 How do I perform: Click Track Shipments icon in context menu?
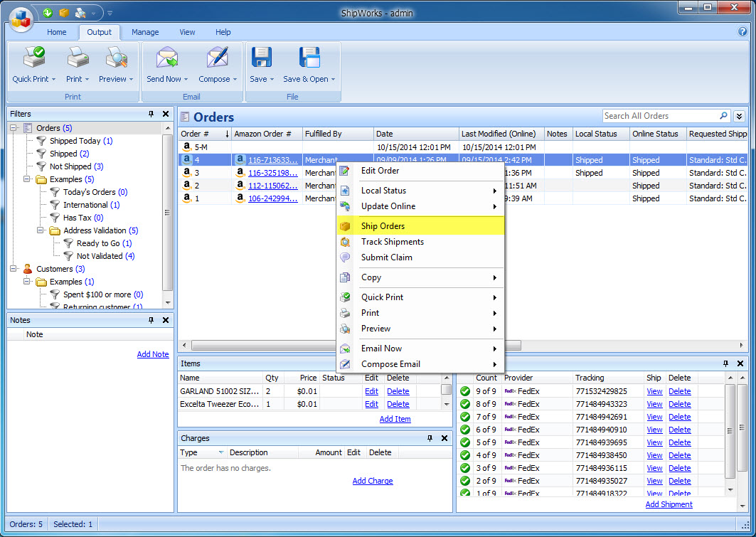coord(345,242)
